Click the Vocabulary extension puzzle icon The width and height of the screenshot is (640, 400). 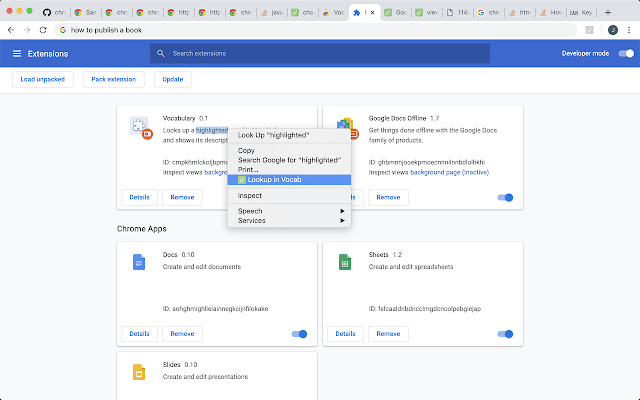pyautogui.click(x=139, y=126)
